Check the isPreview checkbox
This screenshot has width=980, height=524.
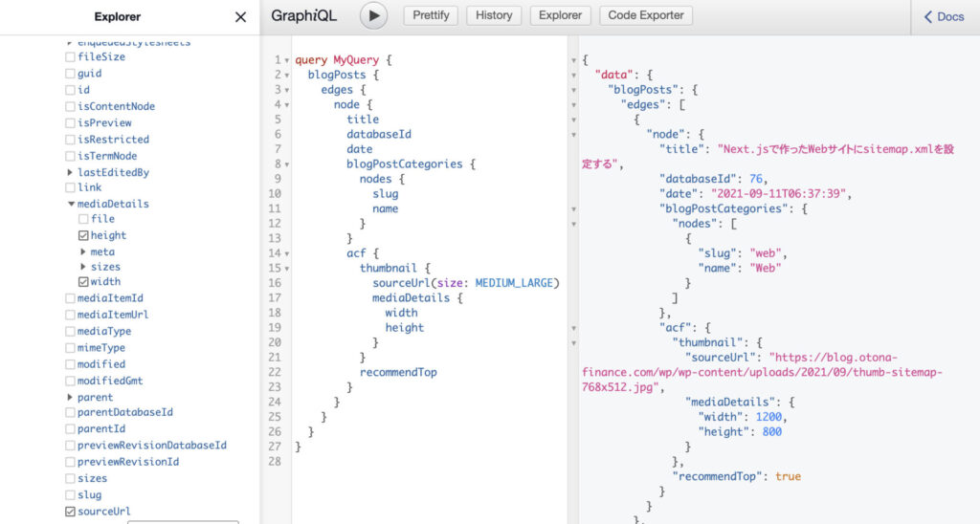click(70, 123)
